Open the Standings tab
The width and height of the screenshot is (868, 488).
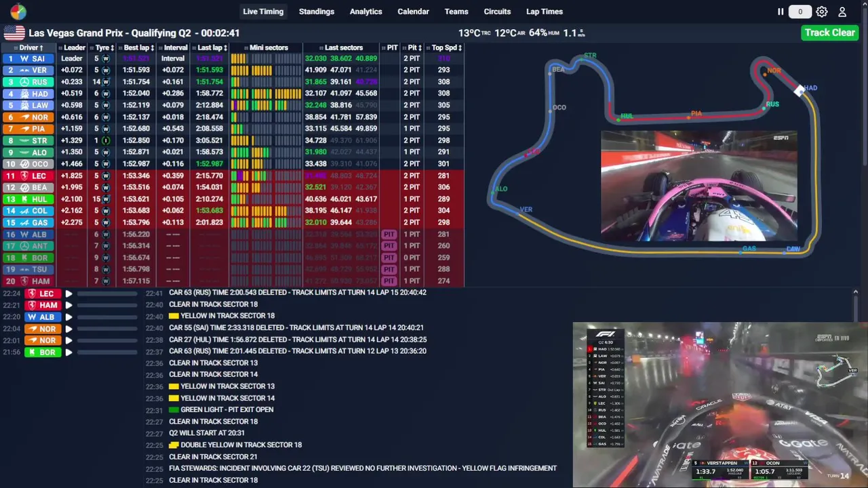[x=317, y=12]
